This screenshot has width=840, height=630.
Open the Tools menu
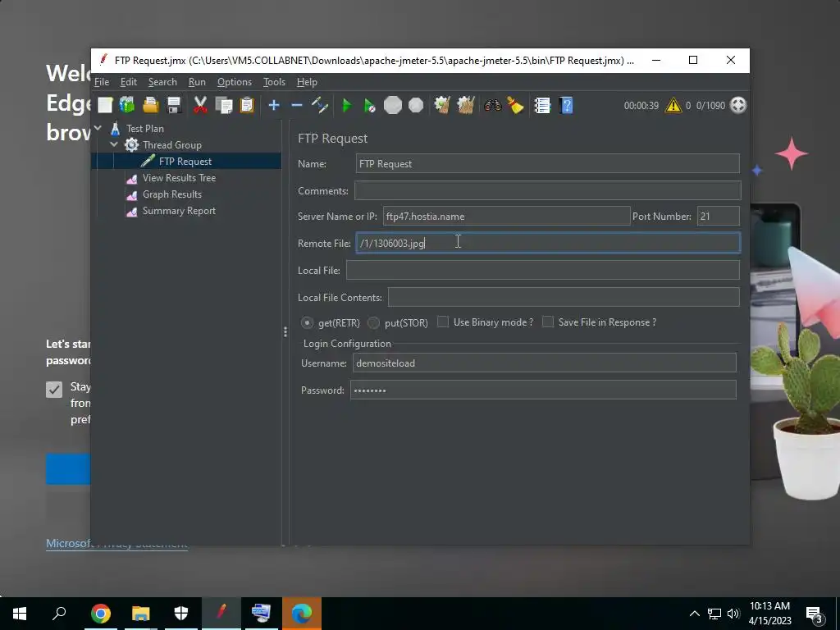click(274, 82)
